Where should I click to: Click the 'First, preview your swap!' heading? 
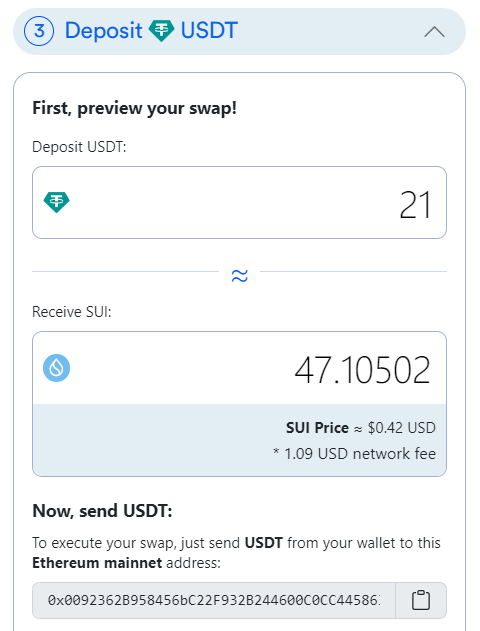134,108
